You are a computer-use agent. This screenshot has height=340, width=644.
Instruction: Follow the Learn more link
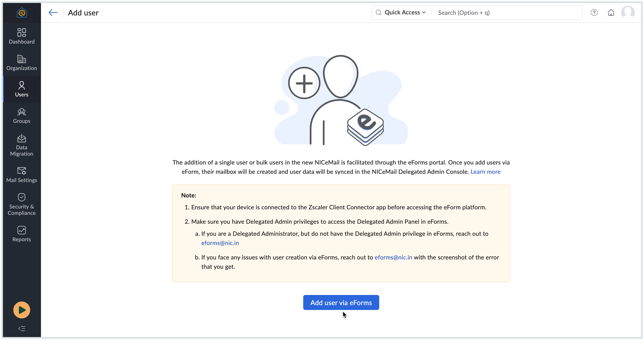coord(485,171)
